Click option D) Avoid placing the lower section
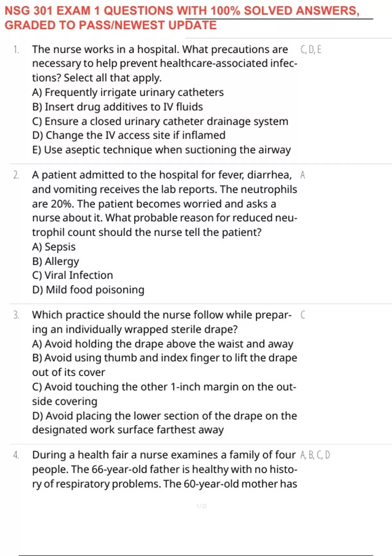Viewport: 392px width, 556px height. 165,423
